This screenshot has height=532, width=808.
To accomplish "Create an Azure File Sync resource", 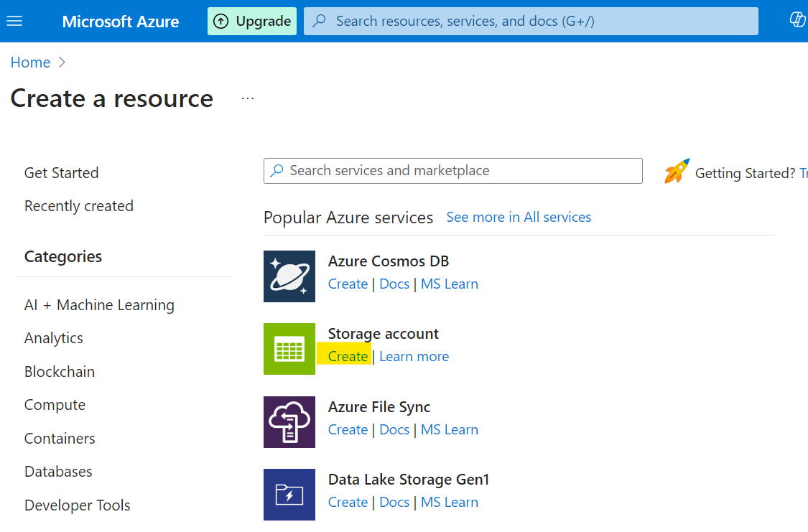I will (348, 429).
